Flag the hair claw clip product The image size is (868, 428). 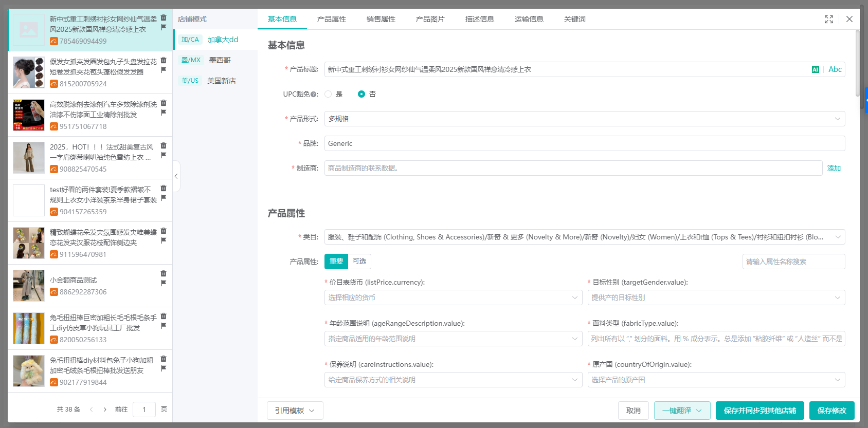coord(164,70)
